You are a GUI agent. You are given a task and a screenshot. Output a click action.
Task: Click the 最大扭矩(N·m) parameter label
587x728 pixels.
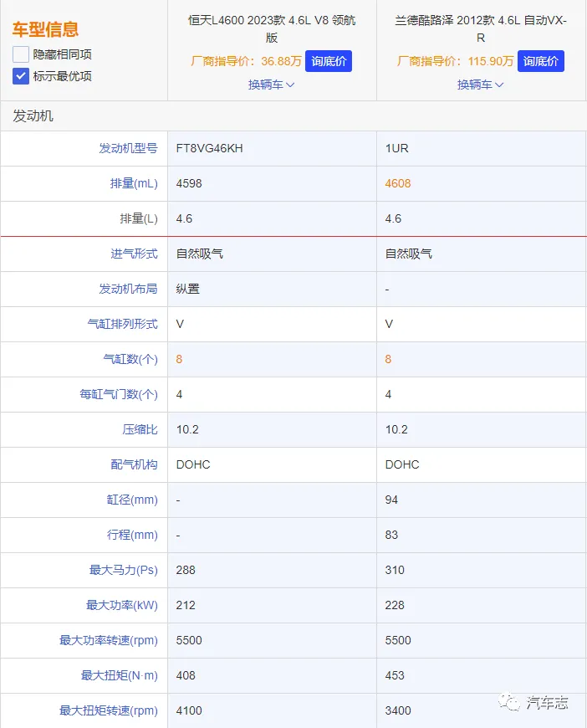[x=120, y=675]
